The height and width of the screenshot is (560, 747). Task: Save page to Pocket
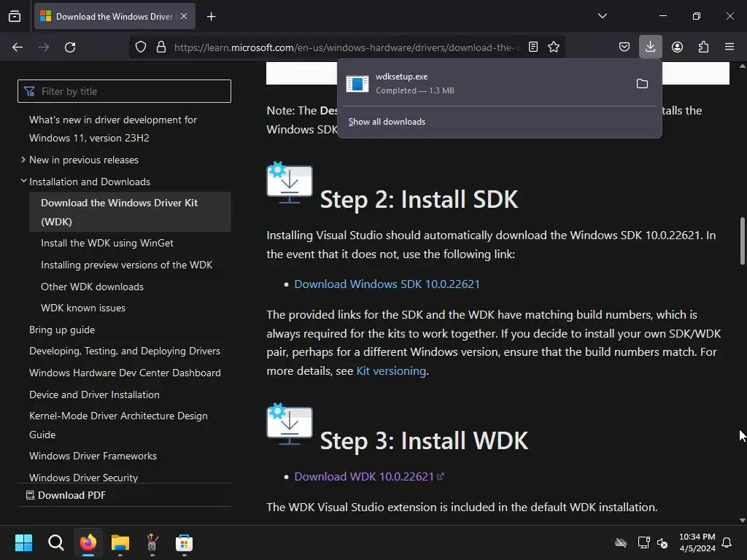624,47
